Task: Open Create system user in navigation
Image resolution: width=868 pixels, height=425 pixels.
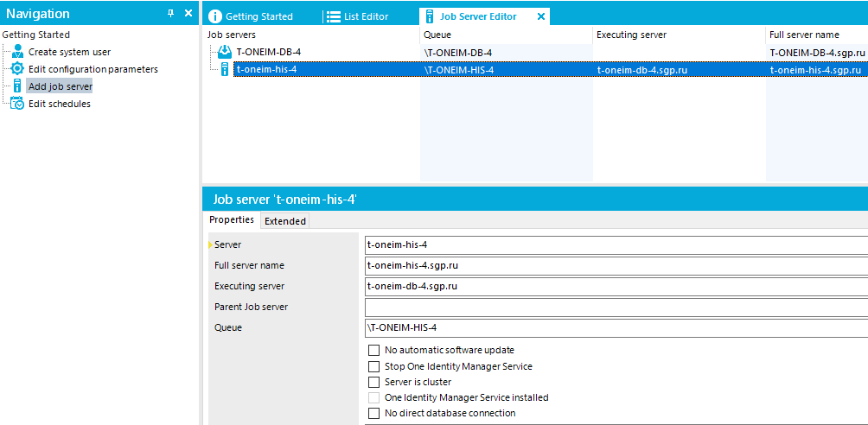Action: [x=70, y=52]
